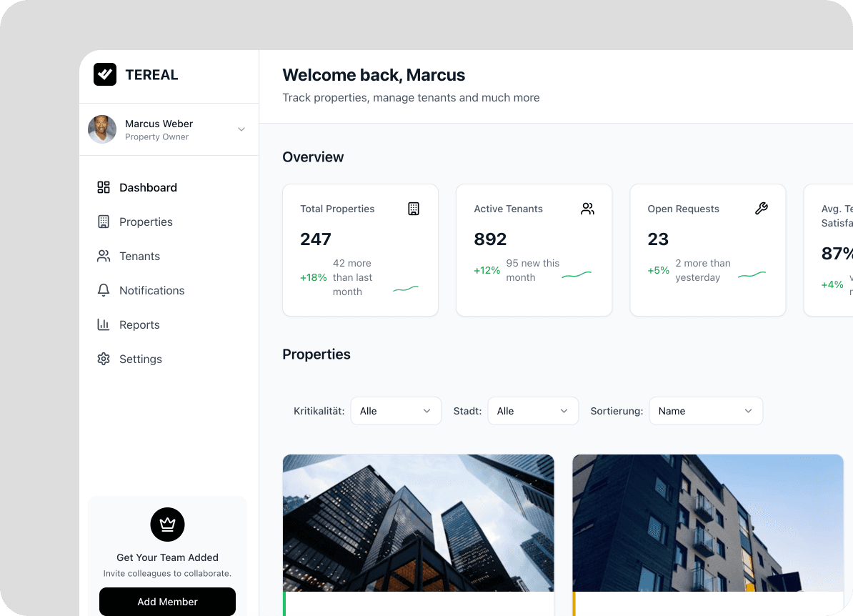Click the Settings gear icon
Viewport: 853px width, 616px height.
coord(104,359)
